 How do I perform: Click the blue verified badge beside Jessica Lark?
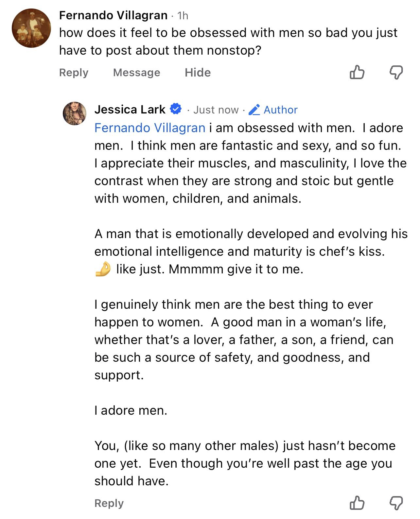coord(176,109)
